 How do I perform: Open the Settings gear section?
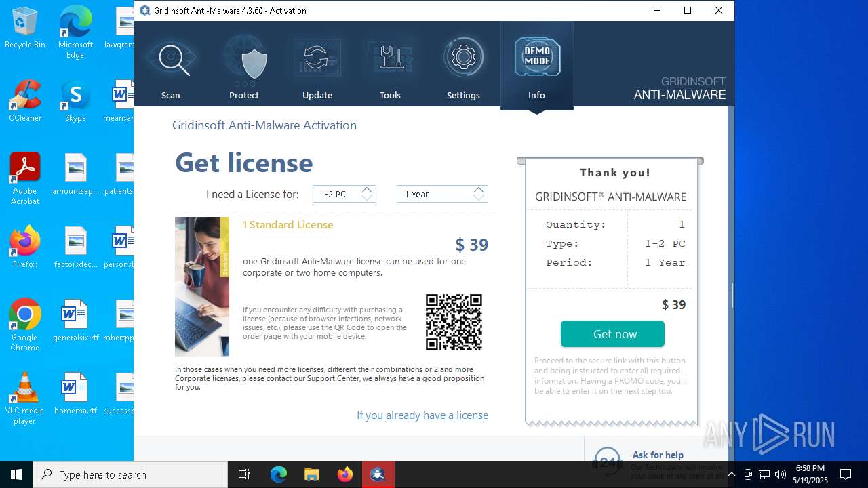click(x=463, y=66)
